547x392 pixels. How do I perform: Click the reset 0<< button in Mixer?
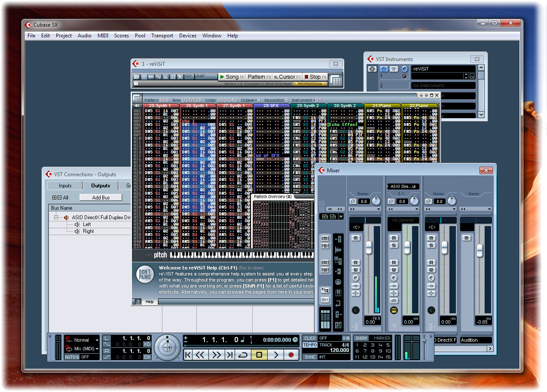(x=325, y=300)
